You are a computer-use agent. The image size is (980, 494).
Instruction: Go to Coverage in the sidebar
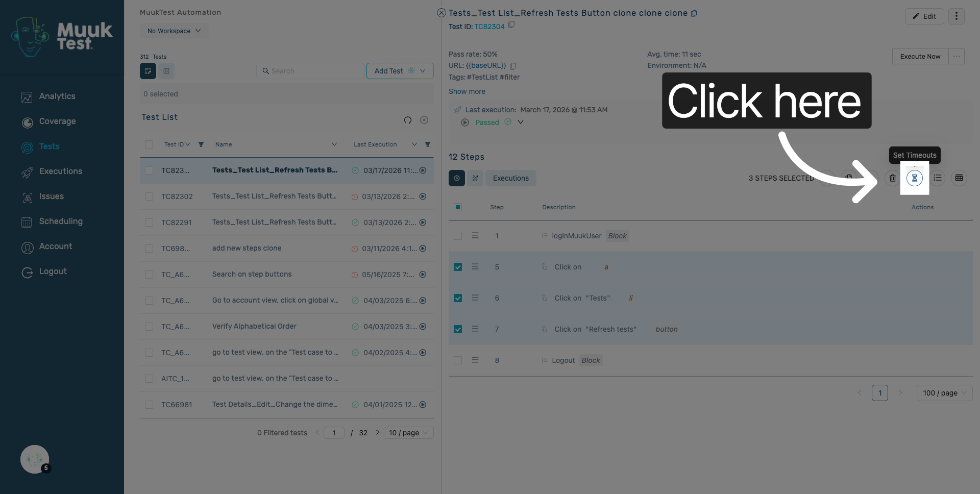coord(57,121)
